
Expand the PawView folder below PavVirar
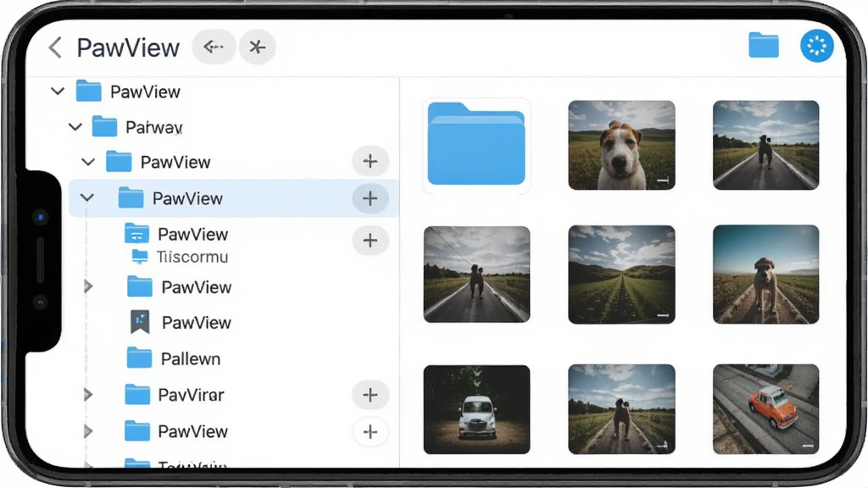point(88,431)
